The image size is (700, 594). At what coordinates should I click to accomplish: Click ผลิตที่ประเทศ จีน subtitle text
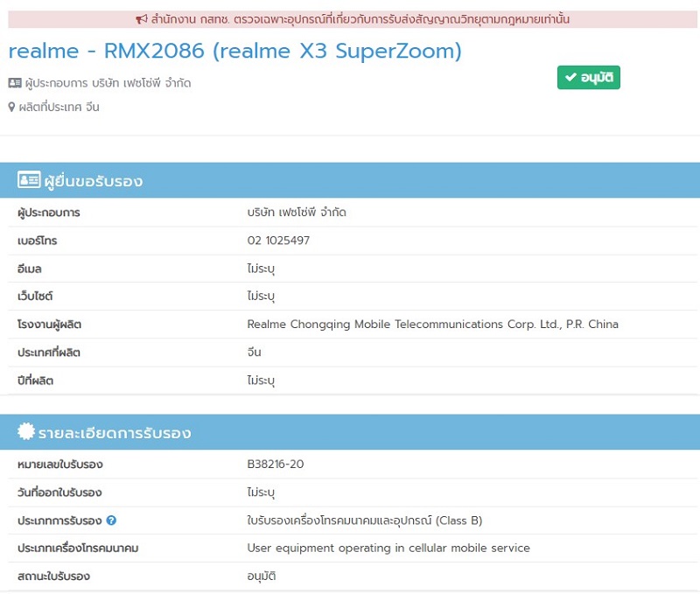(x=59, y=107)
